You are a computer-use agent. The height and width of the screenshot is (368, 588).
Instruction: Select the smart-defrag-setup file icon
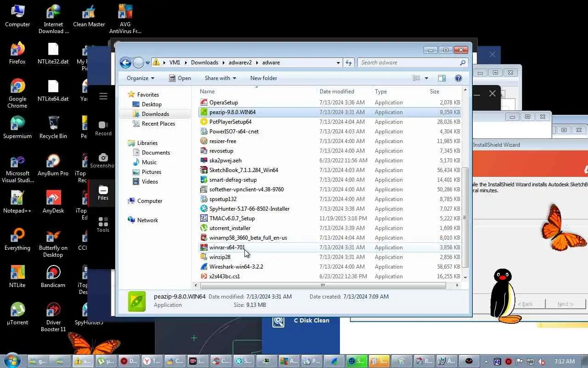[204, 180]
